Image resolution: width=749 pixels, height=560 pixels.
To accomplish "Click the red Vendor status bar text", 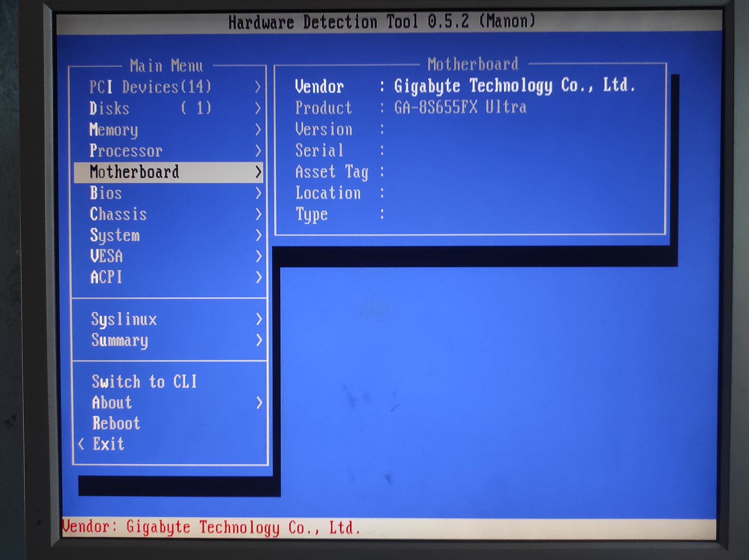I will point(211,527).
